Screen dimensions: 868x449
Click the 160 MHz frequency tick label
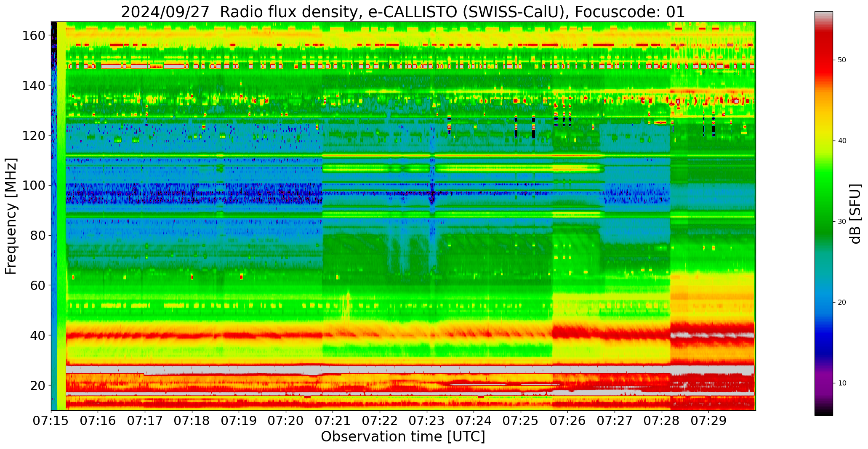34,36
